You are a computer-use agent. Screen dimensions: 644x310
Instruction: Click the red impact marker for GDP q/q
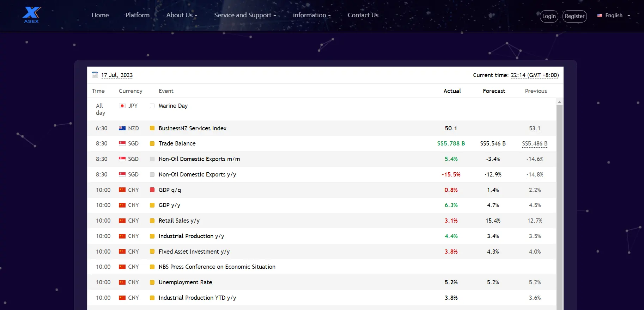(x=152, y=190)
